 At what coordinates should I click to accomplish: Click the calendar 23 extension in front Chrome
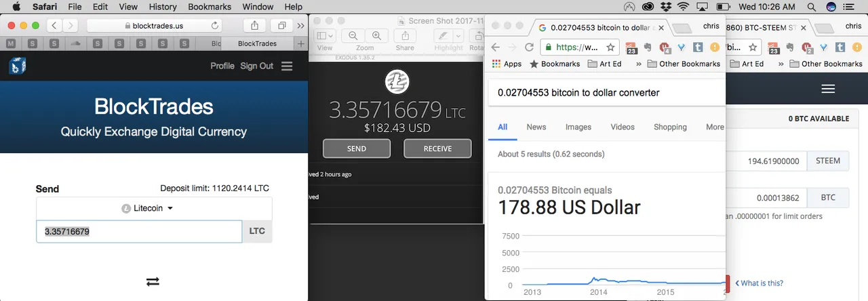[x=631, y=48]
